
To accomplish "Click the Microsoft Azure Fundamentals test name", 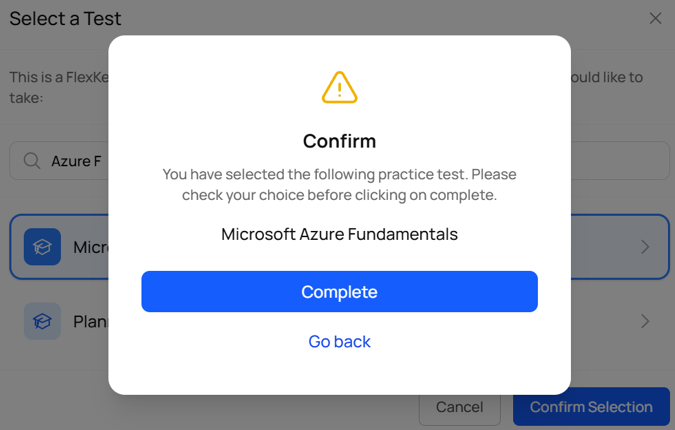I will (339, 235).
